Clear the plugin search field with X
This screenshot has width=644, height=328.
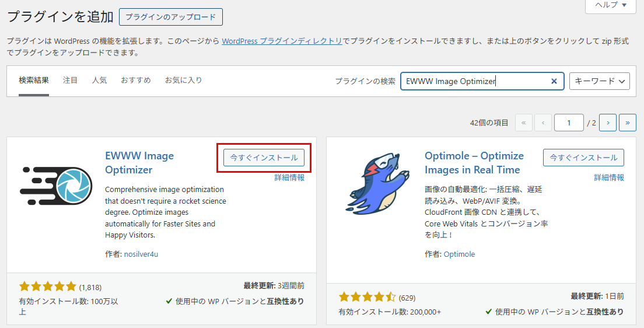click(554, 81)
